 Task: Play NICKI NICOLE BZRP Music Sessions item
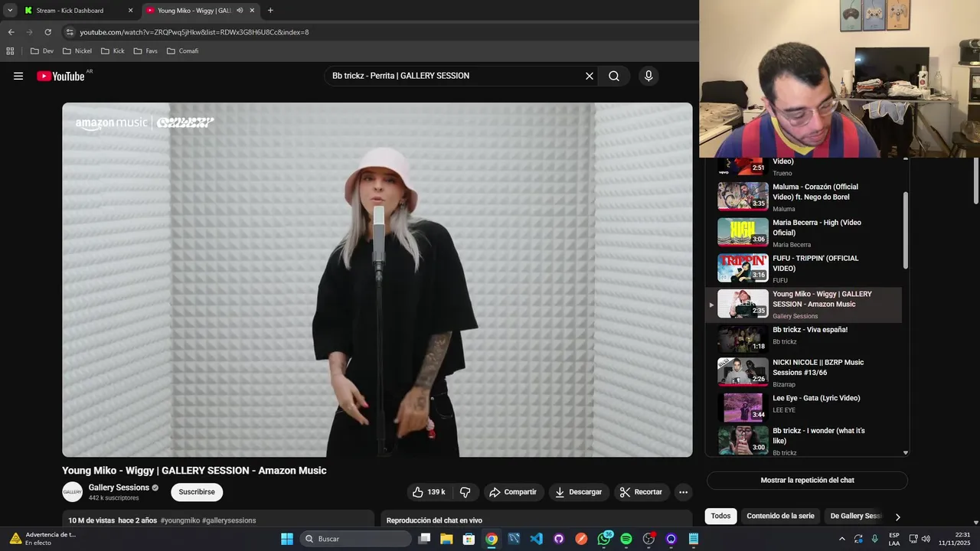pyautogui.click(x=804, y=373)
